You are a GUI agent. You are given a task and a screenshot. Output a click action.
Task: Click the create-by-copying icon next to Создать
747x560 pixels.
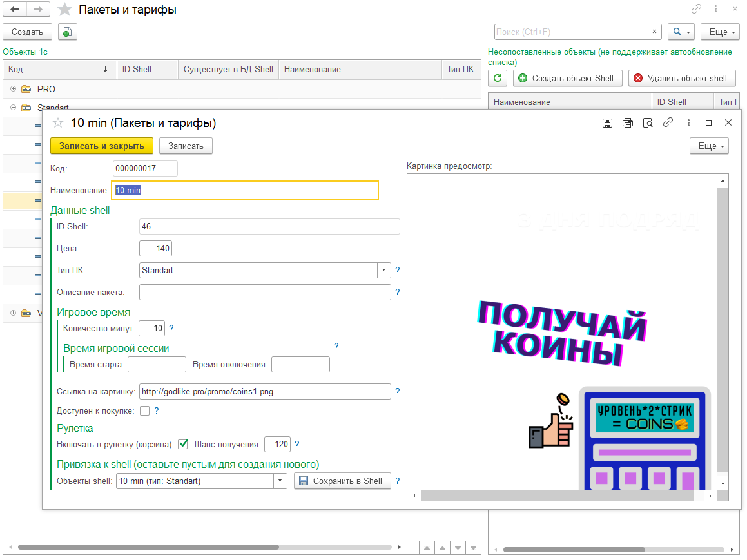67,32
